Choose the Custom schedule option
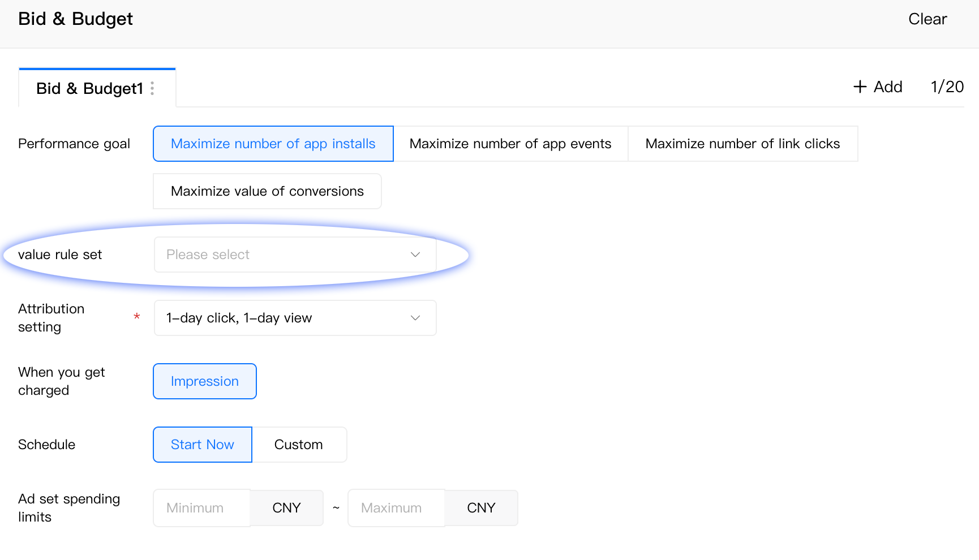Screen dimensions: 979x560 pyautogui.click(x=298, y=445)
